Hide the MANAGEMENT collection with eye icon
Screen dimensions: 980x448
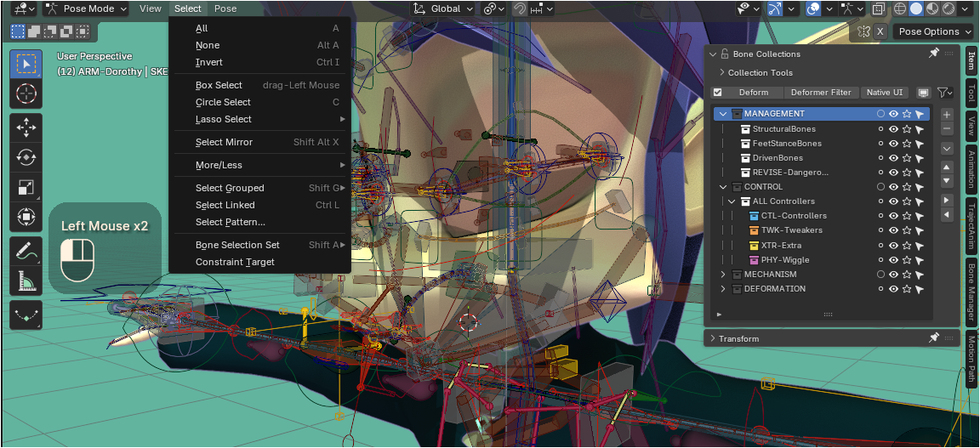pyautogui.click(x=894, y=115)
